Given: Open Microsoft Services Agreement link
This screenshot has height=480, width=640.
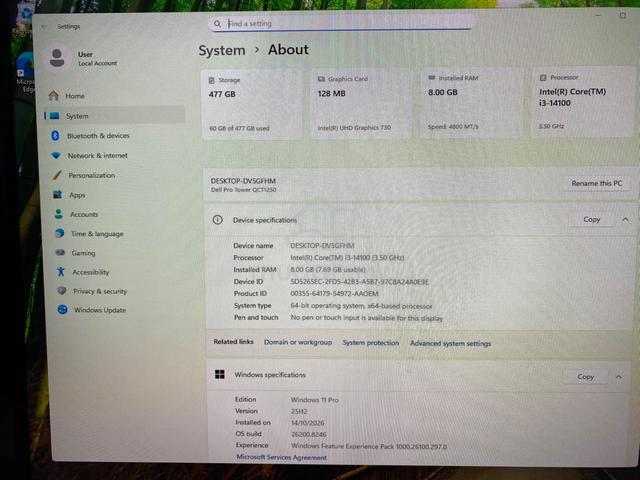Looking at the screenshot, I should tap(282, 458).
